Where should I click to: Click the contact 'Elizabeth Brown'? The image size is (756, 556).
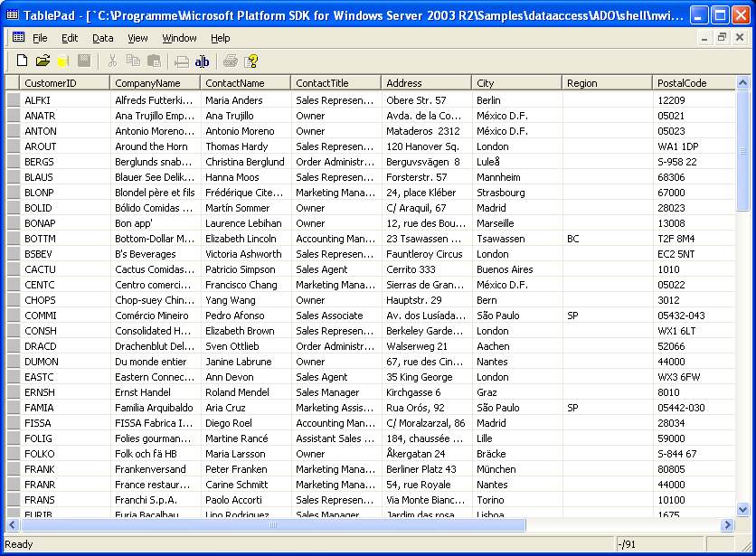pos(240,331)
